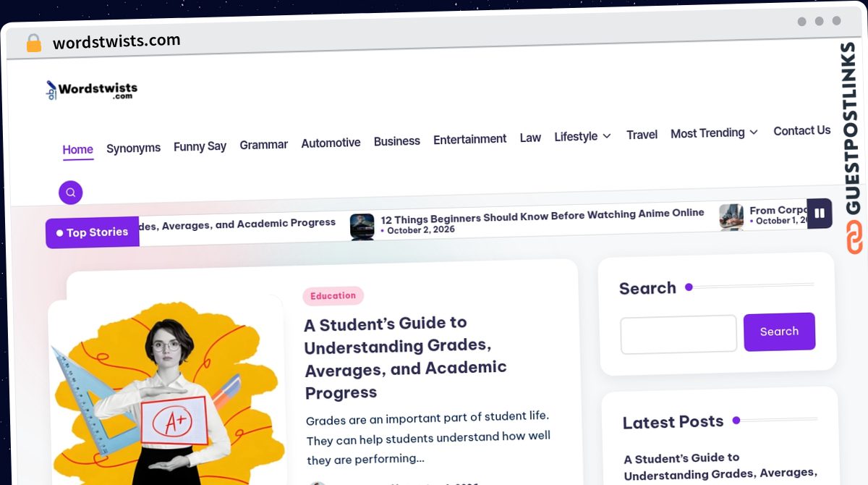Viewport: 868px width, 485px height.
Task: Click the sidebar Search heading
Action: [x=647, y=288]
